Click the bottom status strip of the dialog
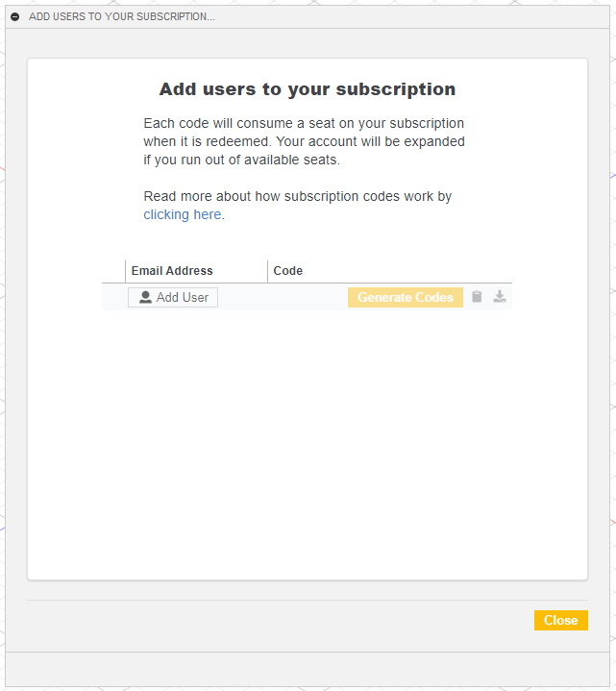616x691 pixels. tap(307, 669)
